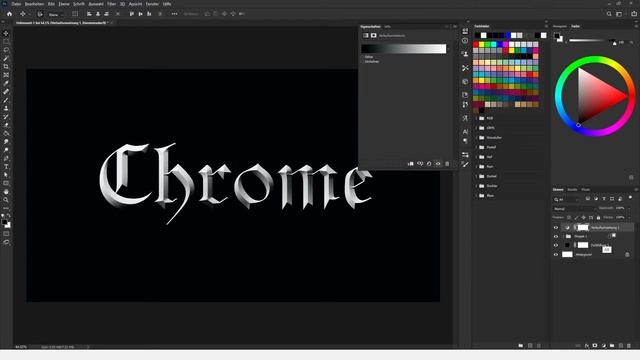Expand the Blass swatch folder
640x360 pixels.
point(476,196)
